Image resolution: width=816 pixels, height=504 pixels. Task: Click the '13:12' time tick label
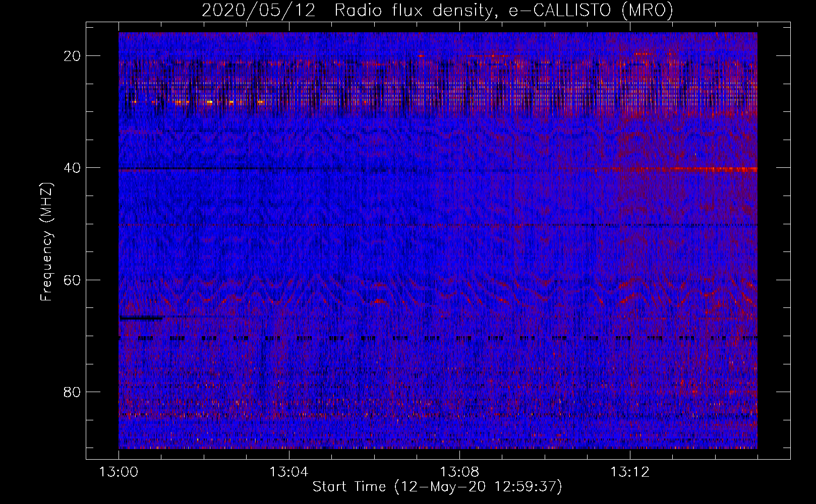(629, 472)
